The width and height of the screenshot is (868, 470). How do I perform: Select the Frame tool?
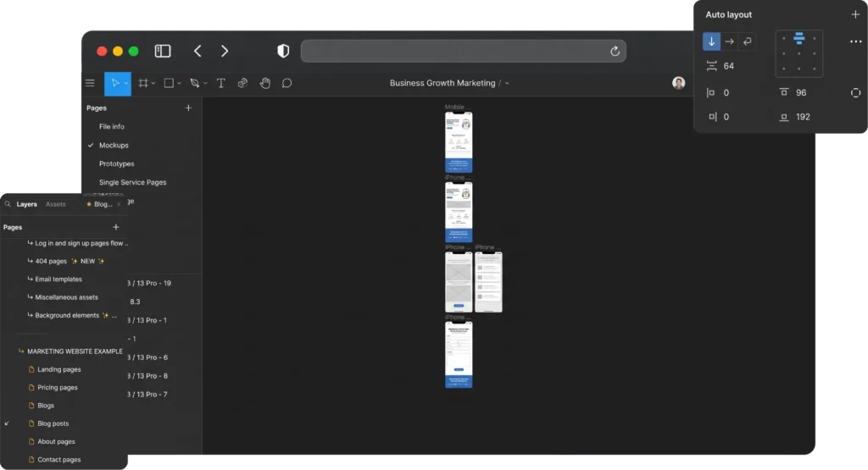coord(143,83)
